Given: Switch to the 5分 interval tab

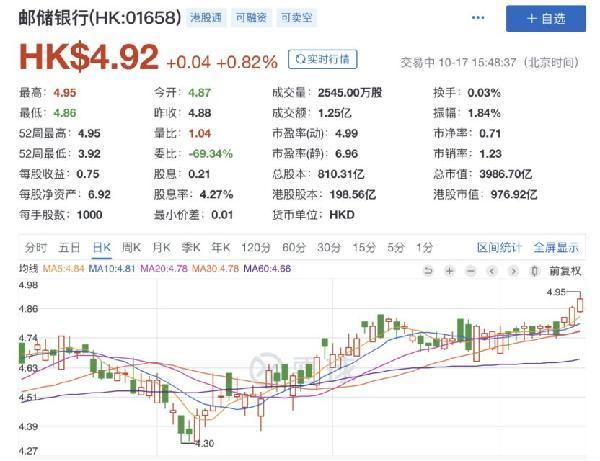Looking at the screenshot, I should click(x=396, y=248).
